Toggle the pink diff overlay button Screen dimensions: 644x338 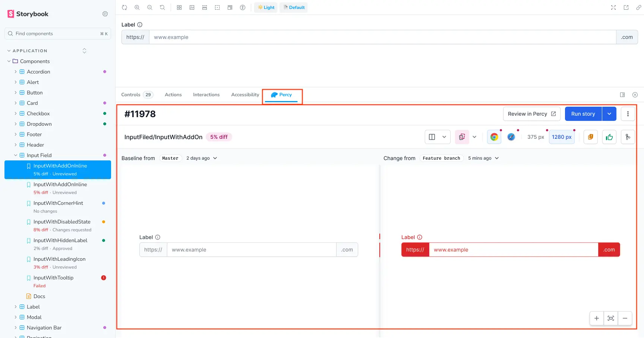click(x=462, y=137)
